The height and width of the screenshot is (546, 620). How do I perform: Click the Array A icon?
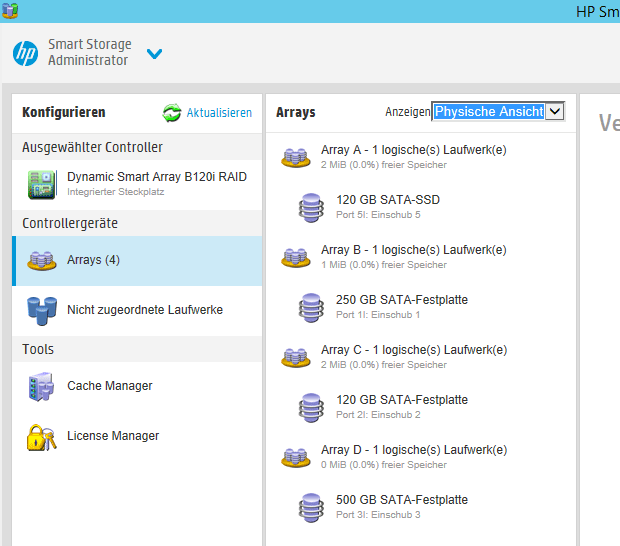(296, 157)
